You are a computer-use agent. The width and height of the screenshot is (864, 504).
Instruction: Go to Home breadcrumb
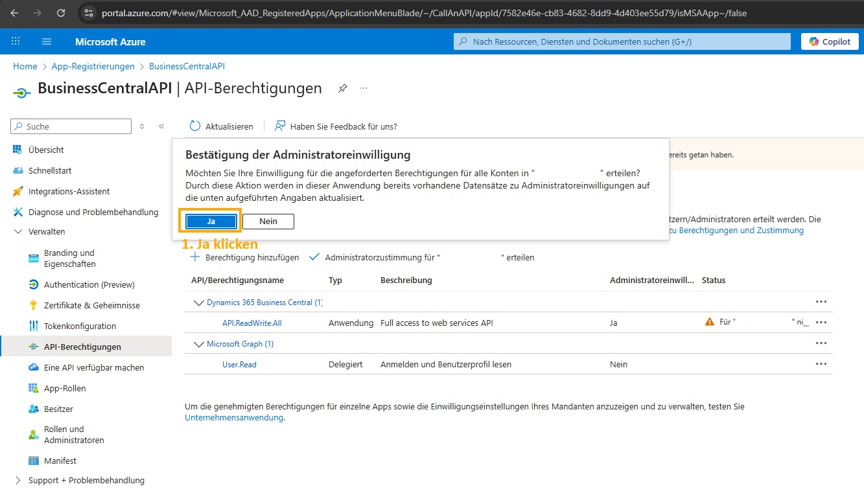click(x=25, y=66)
